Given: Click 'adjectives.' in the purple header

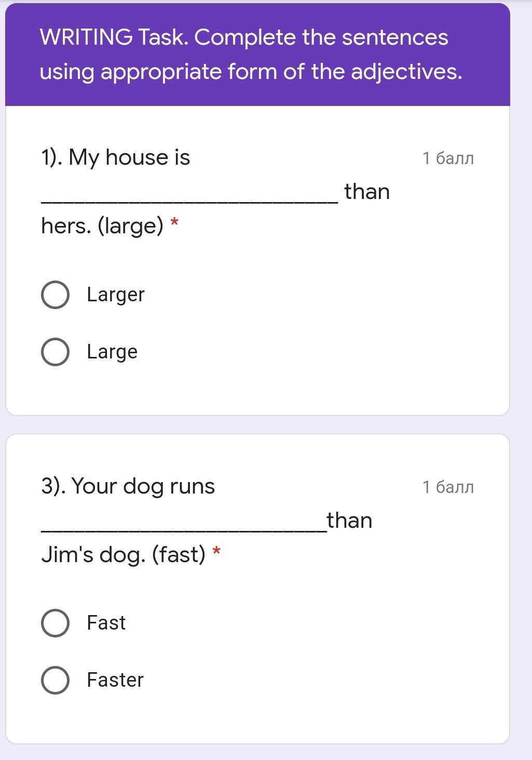Looking at the screenshot, I should [407, 72].
